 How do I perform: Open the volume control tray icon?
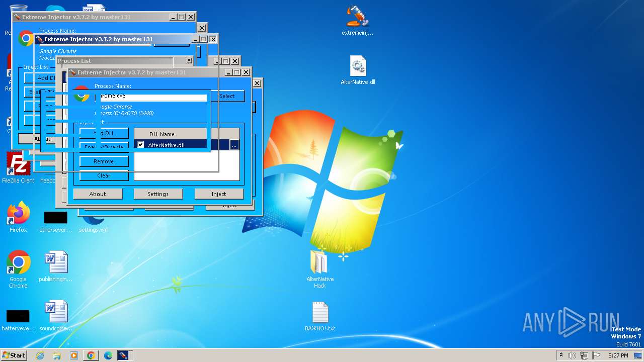(x=572, y=355)
